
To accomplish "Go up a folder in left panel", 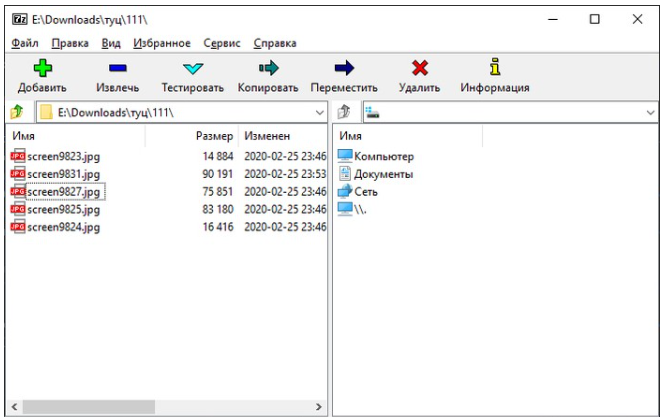I will tap(16, 112).
